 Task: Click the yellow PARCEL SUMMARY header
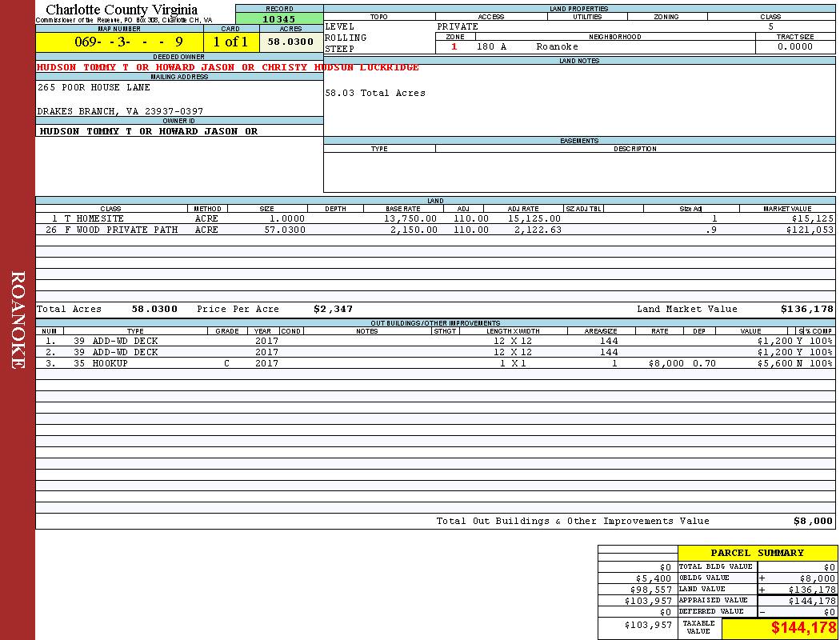click(757, 553)
